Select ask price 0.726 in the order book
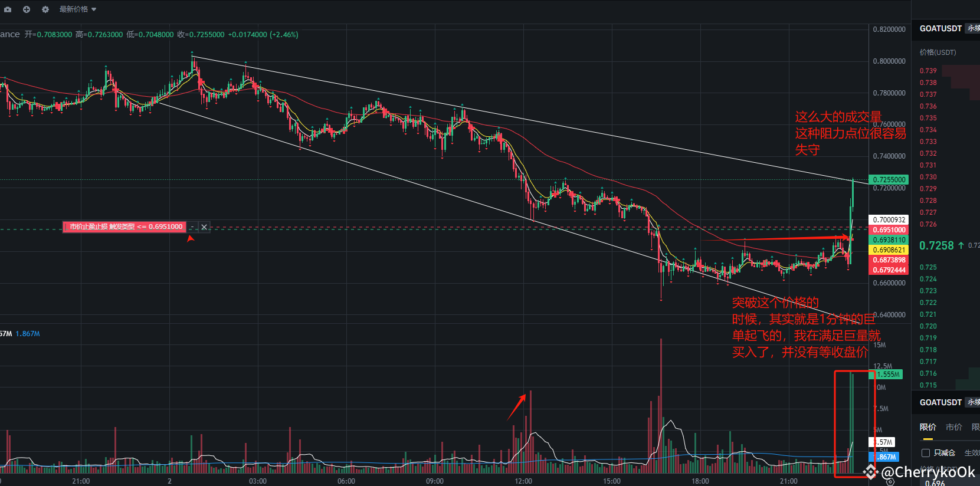 pyautogui.click(x=928, y=224)
